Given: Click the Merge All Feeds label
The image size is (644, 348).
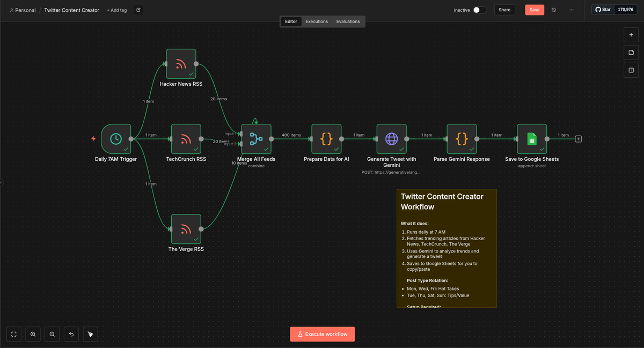Looking at the screenshot, I should click(x=256, y=159).
